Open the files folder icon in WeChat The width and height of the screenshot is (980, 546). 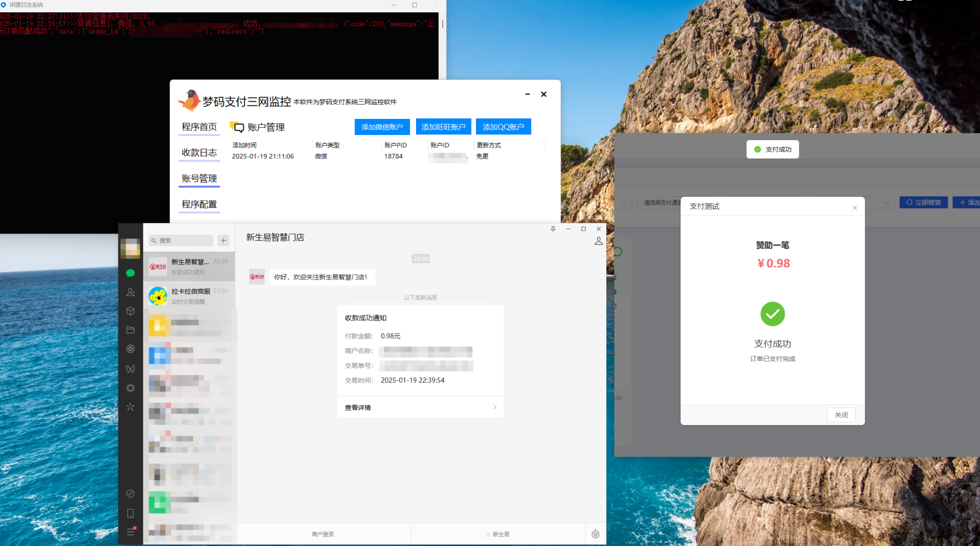tap(130, 330)
